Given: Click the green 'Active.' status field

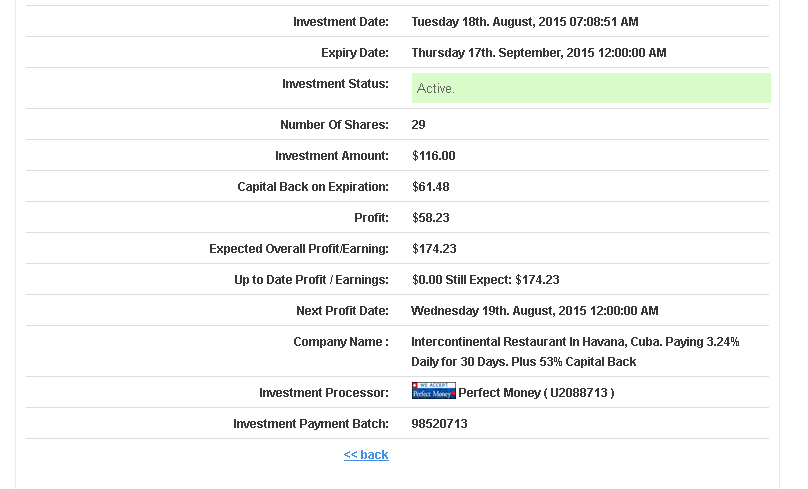Looking at the screenshot, I should point(591,88).
